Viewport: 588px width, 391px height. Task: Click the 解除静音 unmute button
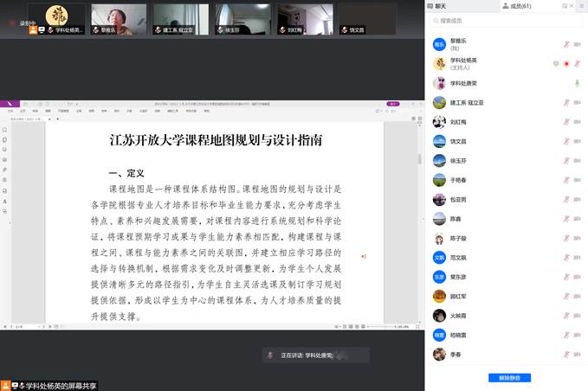tap(509, 378)
